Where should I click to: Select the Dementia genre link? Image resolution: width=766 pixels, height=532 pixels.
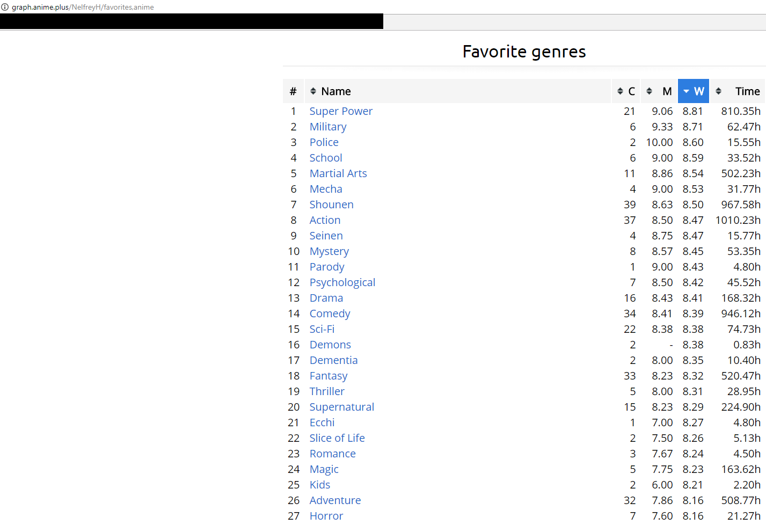(333, 360)
